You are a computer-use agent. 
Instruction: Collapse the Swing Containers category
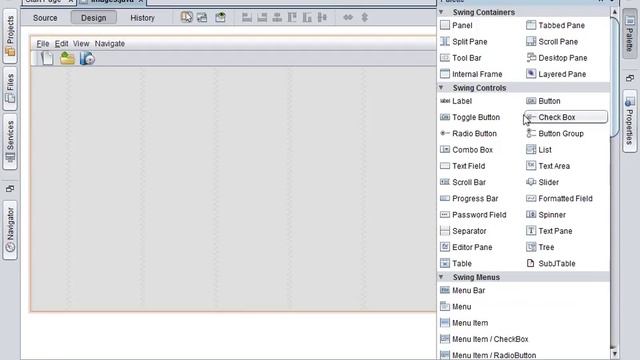pos(441,12)
